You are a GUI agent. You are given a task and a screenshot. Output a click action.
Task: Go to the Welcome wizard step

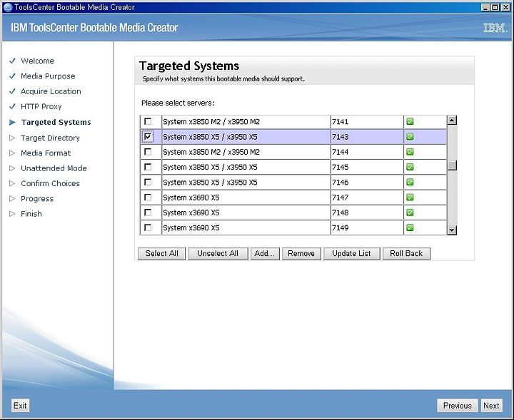[x=37, y=61]
